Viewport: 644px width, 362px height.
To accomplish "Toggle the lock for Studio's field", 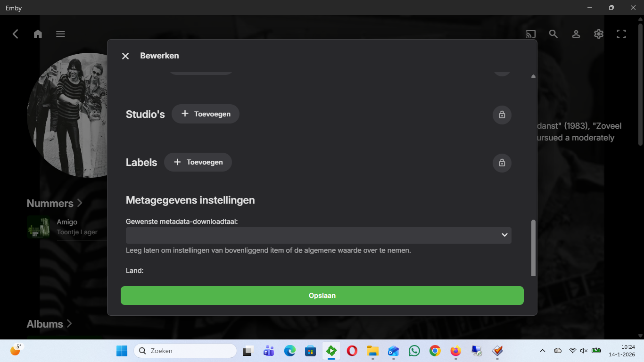I will (x=502, y=115).
